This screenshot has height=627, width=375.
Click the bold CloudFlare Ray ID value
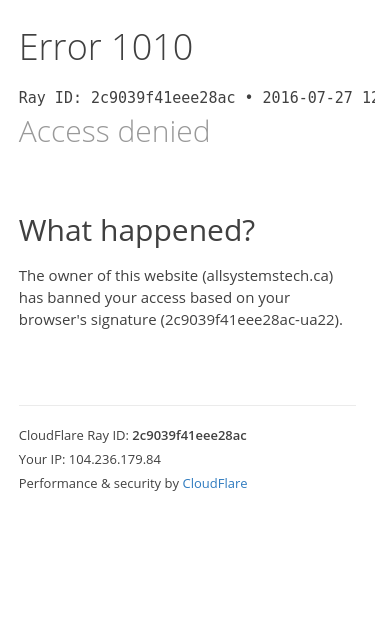point(189,435)
